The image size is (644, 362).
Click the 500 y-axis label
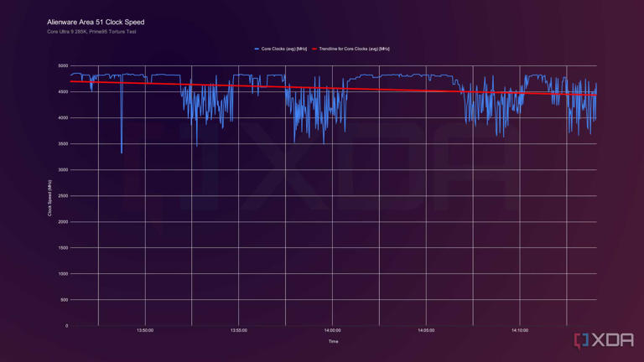coord(65,300)
